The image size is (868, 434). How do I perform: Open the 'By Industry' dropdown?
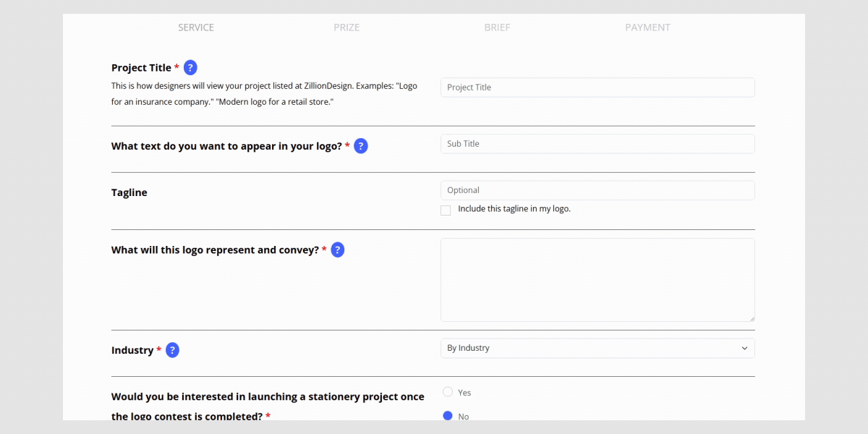597,348
